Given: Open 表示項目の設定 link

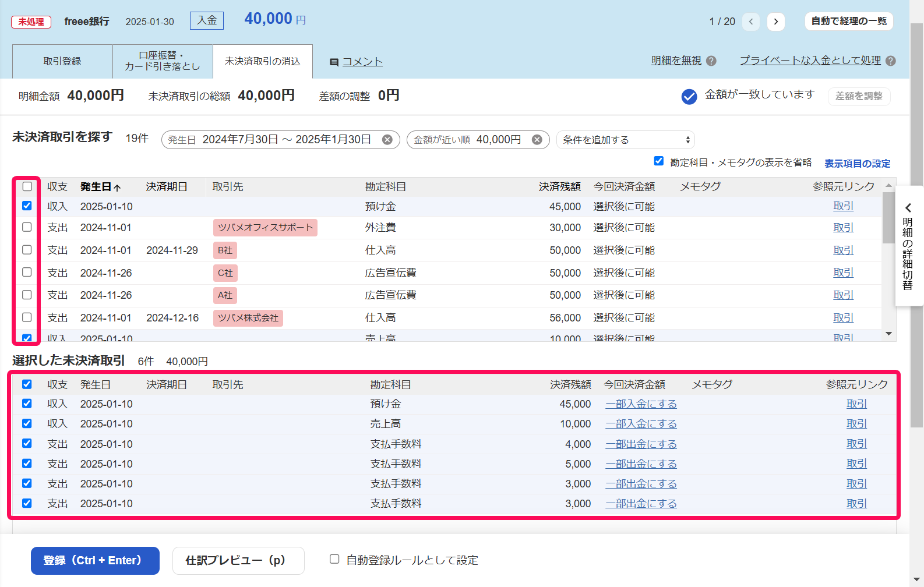Looking at the screenshot, I should pyautogui.click(x=858, y=164).
